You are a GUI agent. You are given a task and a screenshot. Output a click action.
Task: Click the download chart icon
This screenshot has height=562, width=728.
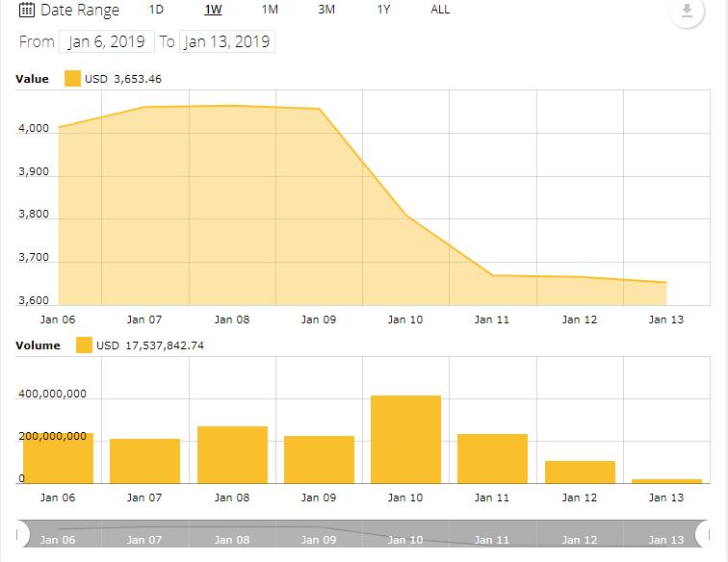[687, 12]
